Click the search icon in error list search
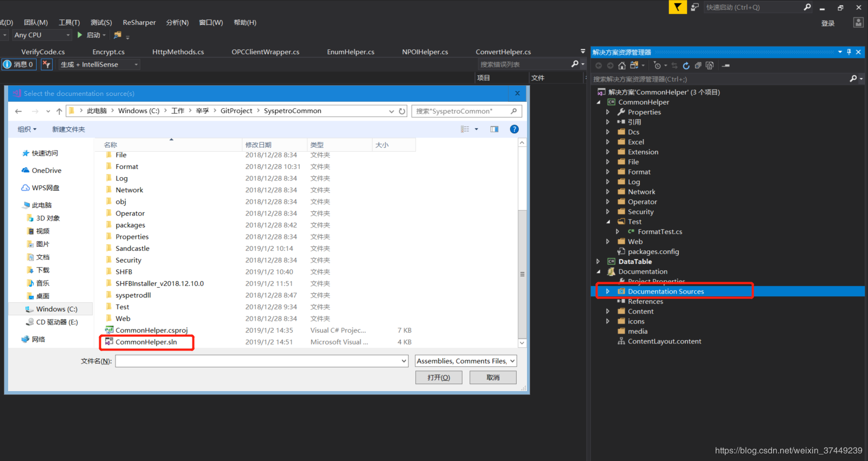Screen dimensions: 868x461 point(575,64)
